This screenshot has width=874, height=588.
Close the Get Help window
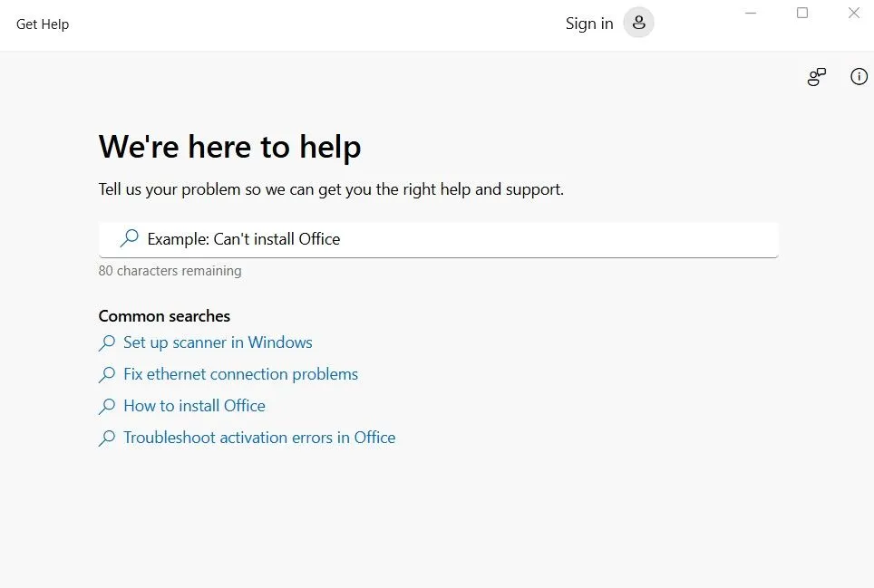click(853, 13)
